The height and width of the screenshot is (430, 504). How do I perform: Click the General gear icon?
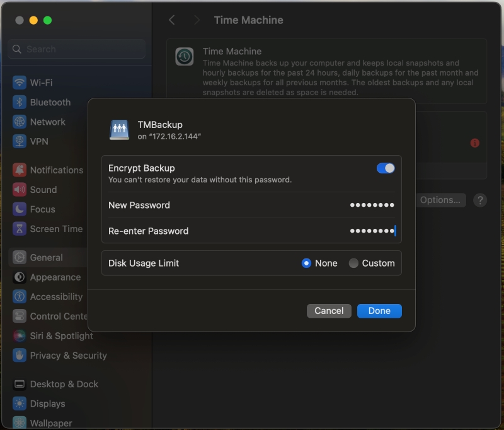pyautogui.click(x=20, y=257)
